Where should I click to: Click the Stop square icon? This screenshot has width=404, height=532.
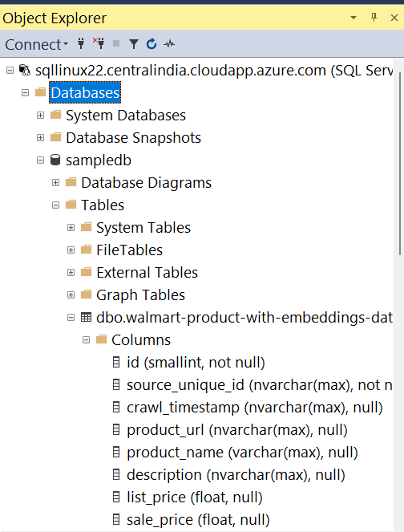116,43
